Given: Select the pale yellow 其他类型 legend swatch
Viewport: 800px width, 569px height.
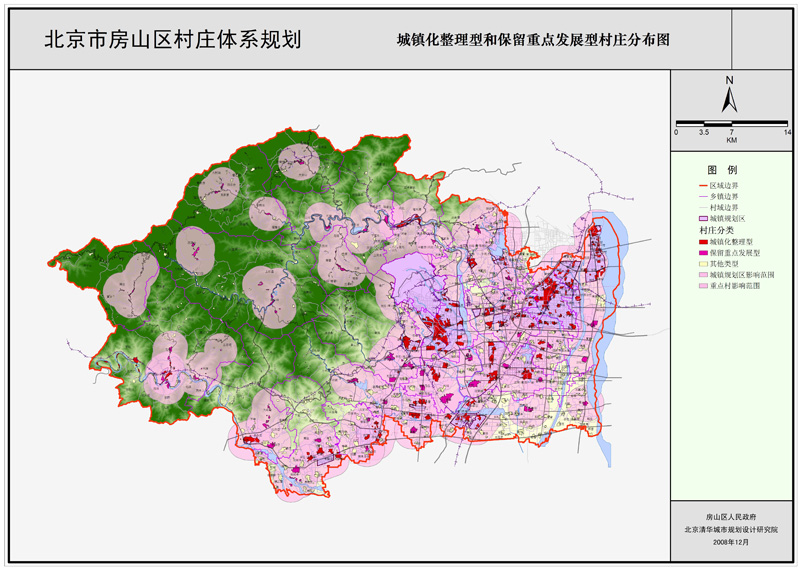Looking at the screenshot, I should coord(702,265).
